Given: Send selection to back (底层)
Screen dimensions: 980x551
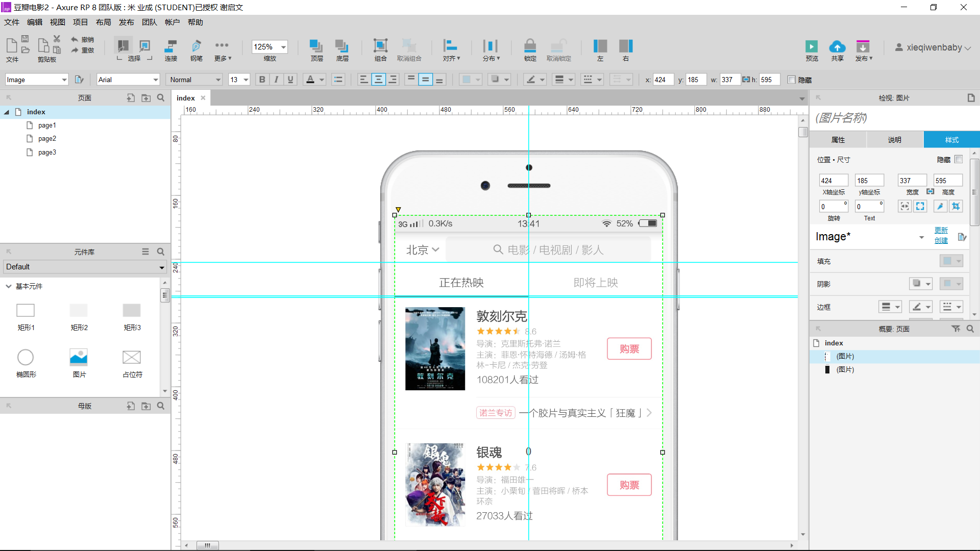Looking at the screenshot, I should 342,50.
